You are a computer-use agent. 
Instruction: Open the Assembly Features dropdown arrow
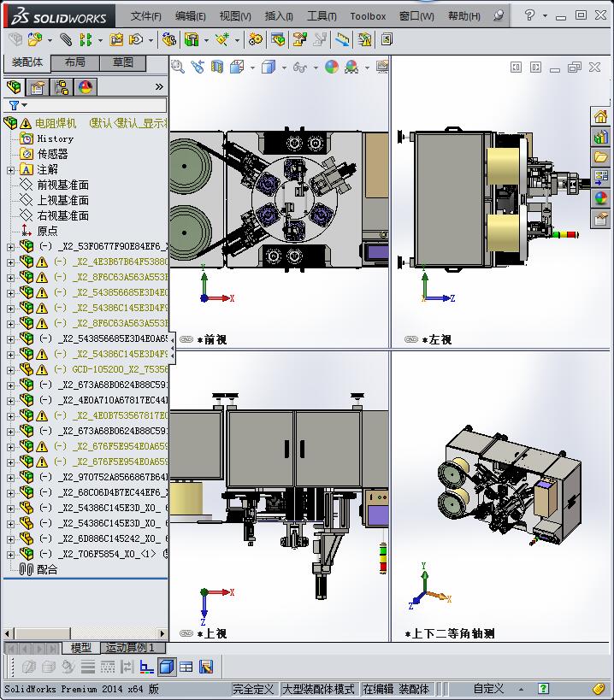pyautogui.click(x=206, y=41)
